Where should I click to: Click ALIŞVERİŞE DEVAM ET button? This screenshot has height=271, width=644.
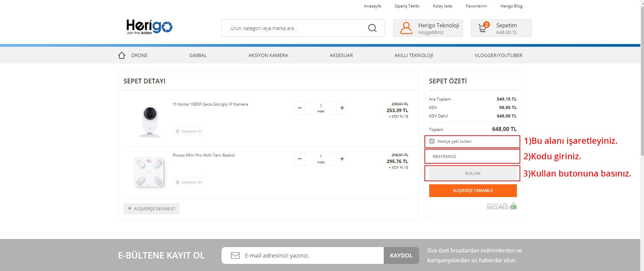(x=151, y=209)
